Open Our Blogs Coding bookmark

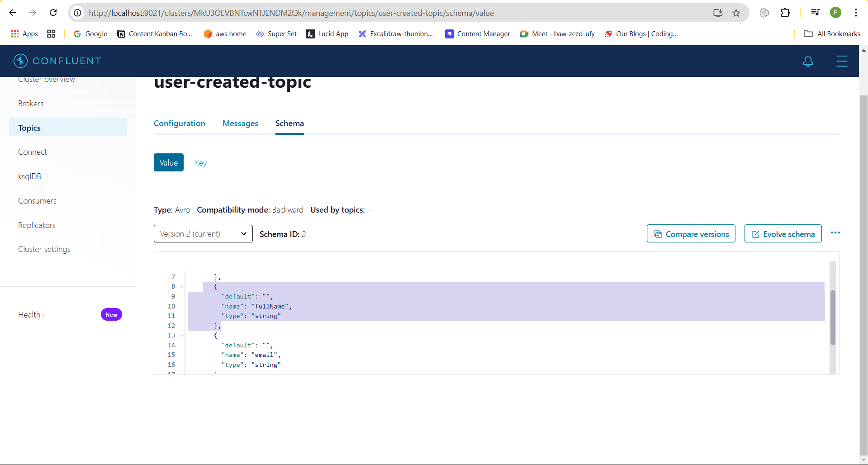[641, 34]
